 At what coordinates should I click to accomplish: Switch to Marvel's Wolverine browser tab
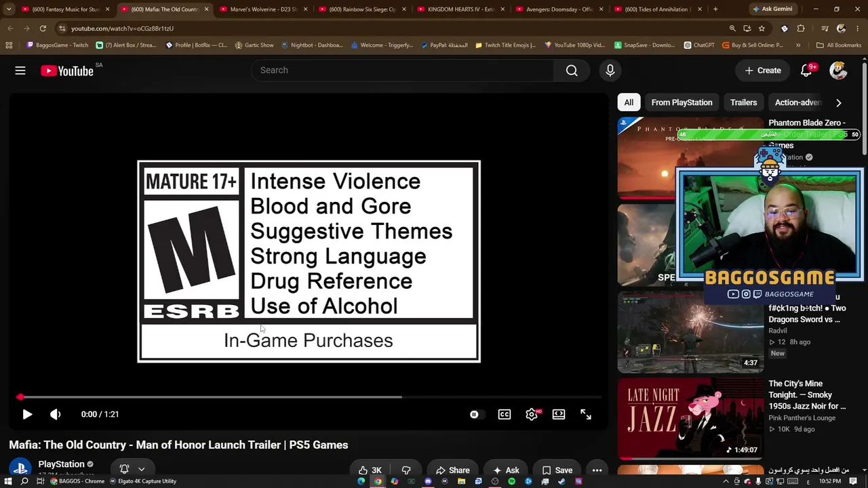tap(263, 9)
